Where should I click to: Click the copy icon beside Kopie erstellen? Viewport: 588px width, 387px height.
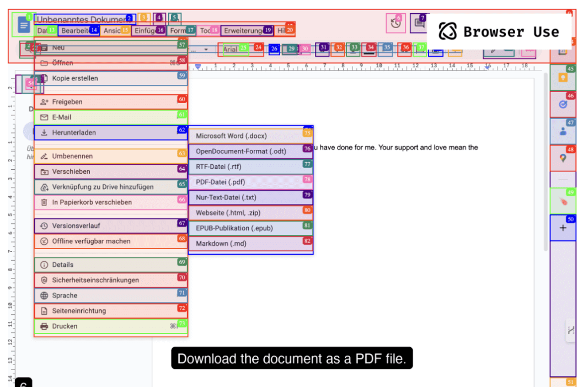pos(44,78)
